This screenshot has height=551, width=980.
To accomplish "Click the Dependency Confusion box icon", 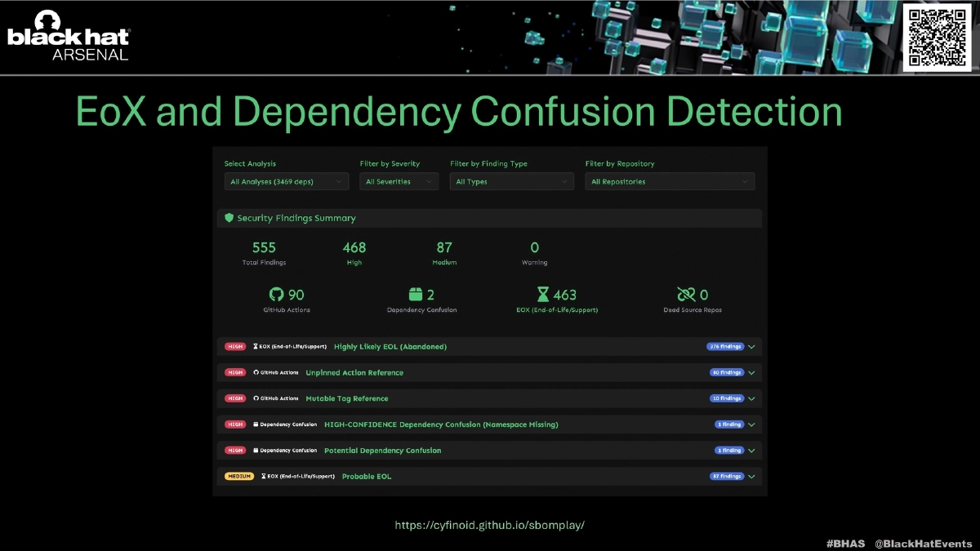I will (x=416, y=295).
